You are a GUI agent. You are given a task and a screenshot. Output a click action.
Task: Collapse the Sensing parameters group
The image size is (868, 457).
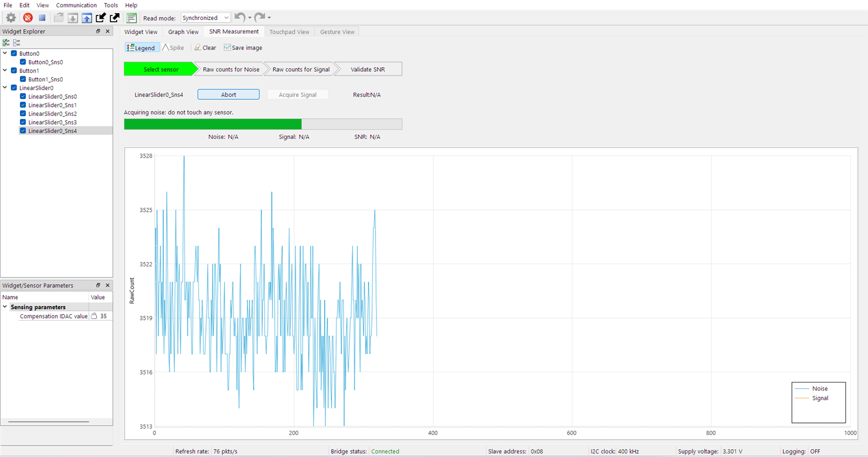pyautogui.click(x=6, y=307)
